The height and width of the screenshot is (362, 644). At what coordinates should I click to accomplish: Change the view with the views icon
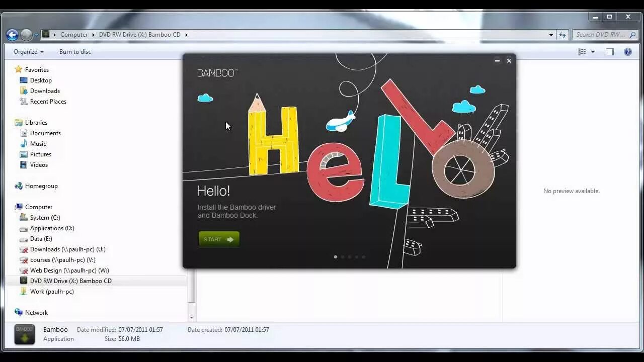pyautogui.click(x=582, y=52)
